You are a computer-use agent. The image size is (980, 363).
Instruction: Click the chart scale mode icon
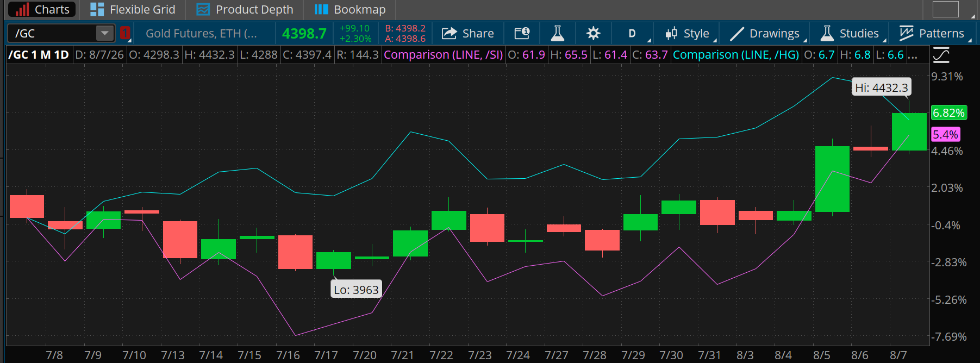pos(941,55)
